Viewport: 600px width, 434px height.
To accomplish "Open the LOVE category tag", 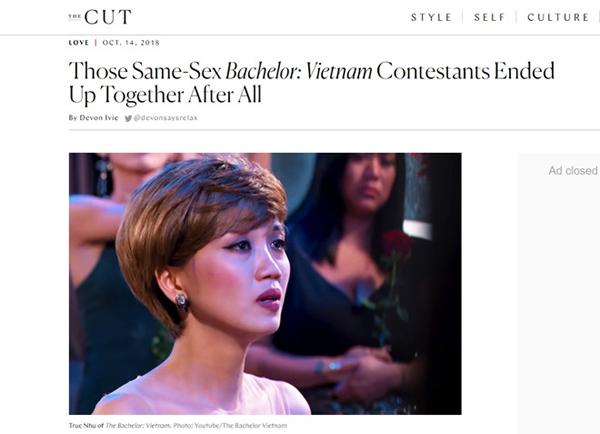I will (79, 42).
